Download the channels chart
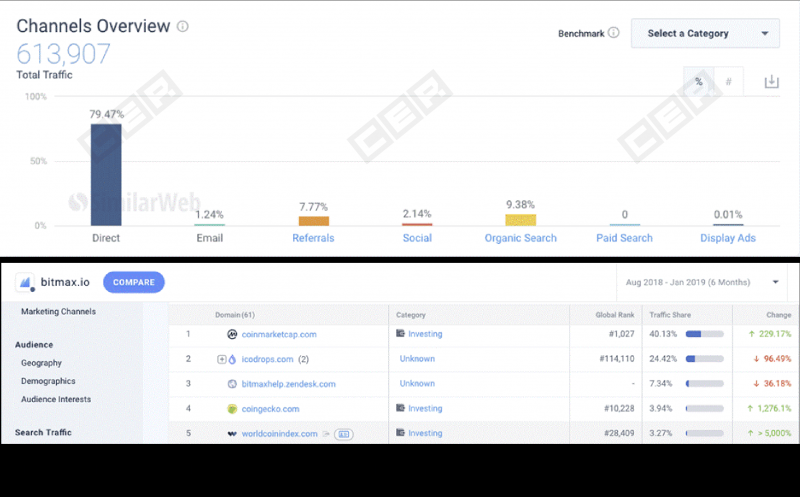Image resolution: width=800 pixels, height=497 pixels. [x=771, y=82]
